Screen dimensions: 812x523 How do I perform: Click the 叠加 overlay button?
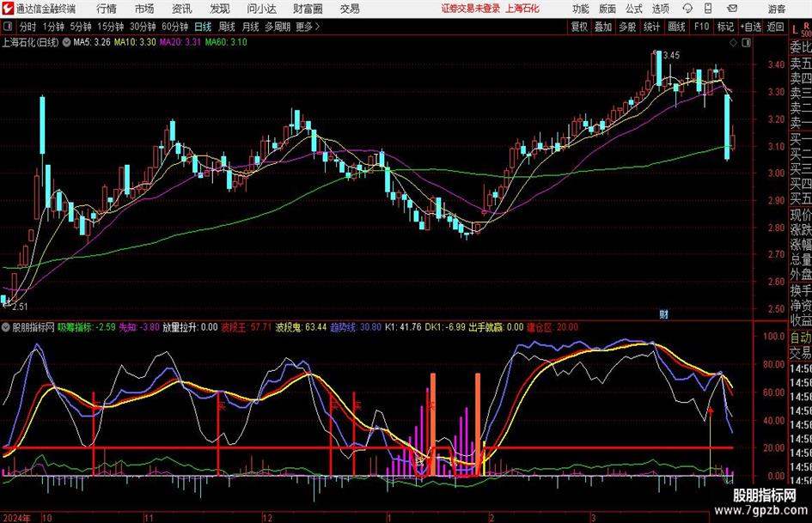coord(603,27)
